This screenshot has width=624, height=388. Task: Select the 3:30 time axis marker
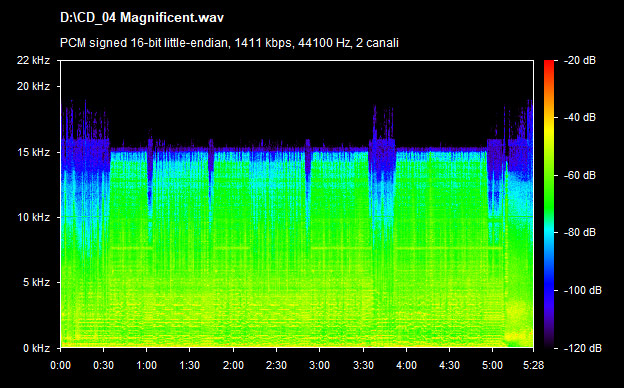(363, 365)
